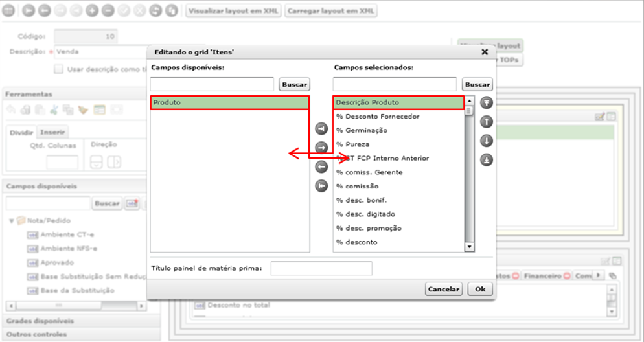The width and height of the screenshot is (644, 342).
Task: Open the grid view icon in the top toolbar
Action: pyautogui.click(x=8, y=10)
